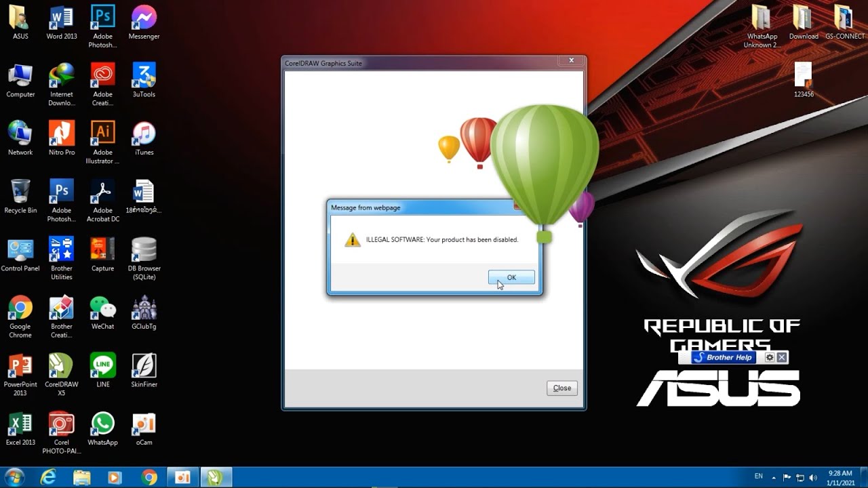Select the Corel PHOTO-PAINT shortcut

click(62, 433)
